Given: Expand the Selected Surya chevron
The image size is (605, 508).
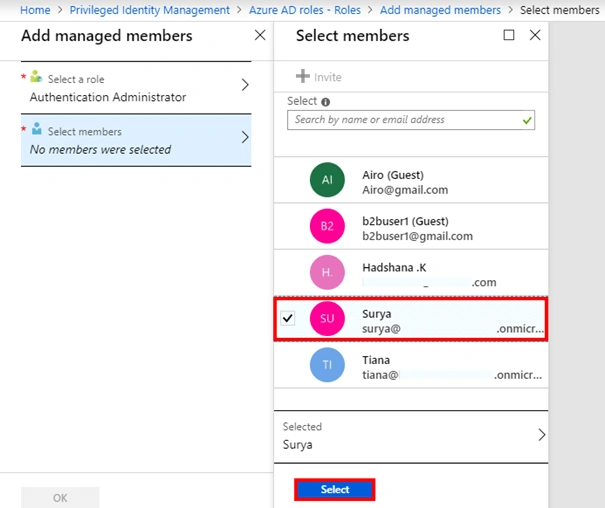Looking at the screenshot, I should [542, 435].
